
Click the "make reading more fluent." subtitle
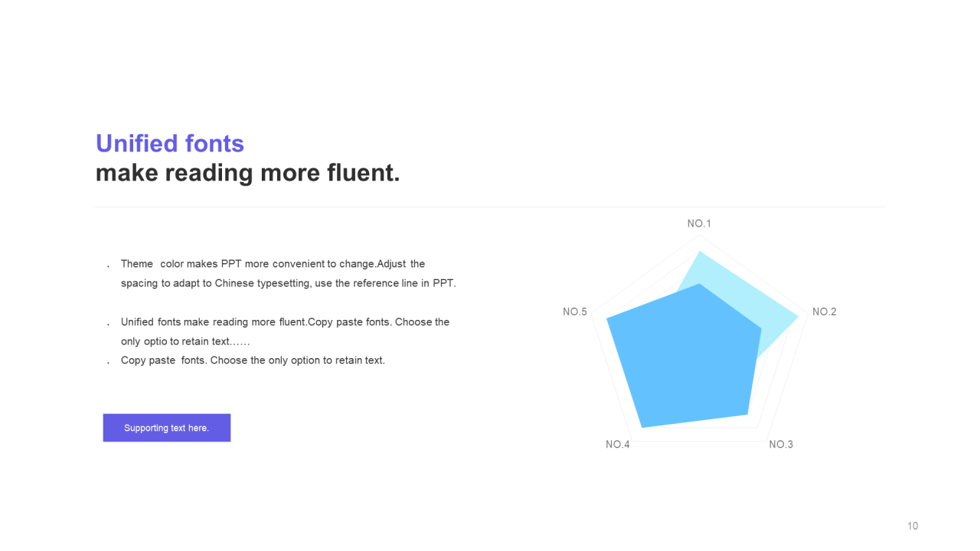click(x=247, y=173)
